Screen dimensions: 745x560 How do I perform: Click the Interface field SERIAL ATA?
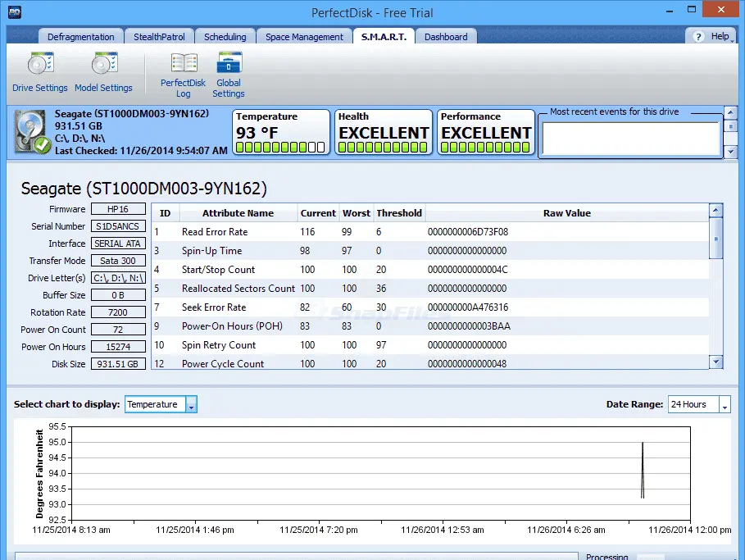pos(118,244)
